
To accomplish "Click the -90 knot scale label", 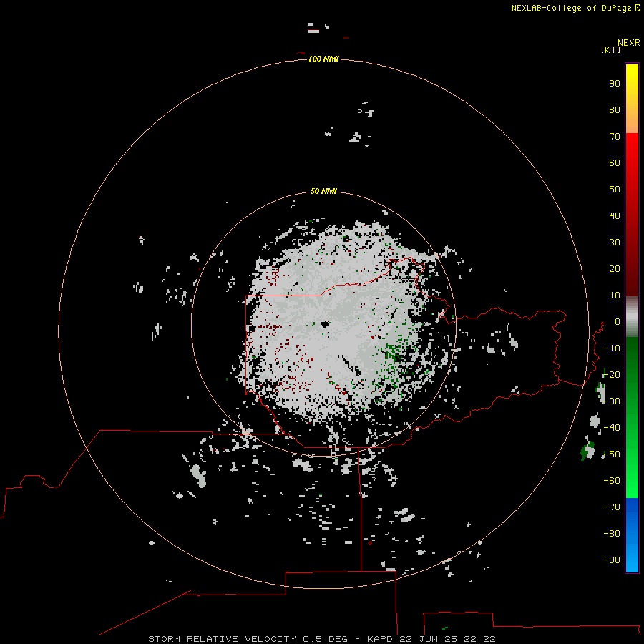I will pos(612,560).
